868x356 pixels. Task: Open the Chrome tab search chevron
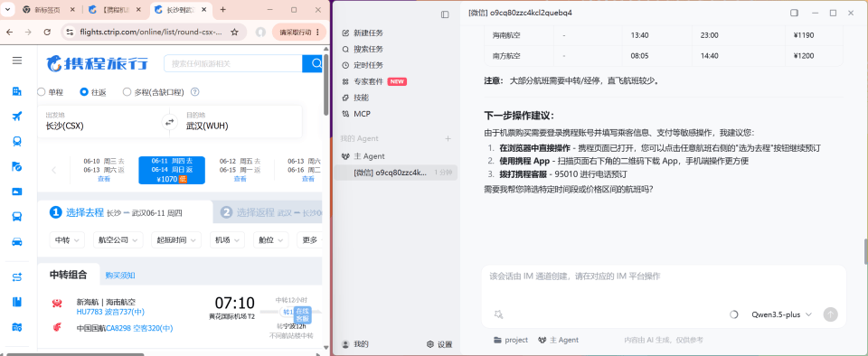[8, 9]
